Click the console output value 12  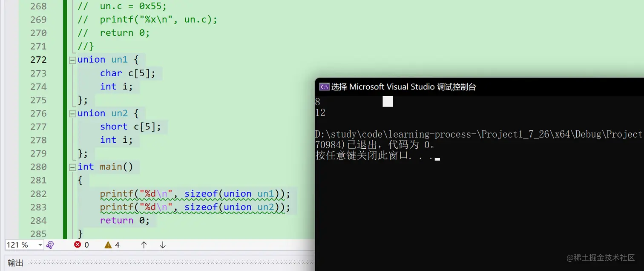click(320, 113)
